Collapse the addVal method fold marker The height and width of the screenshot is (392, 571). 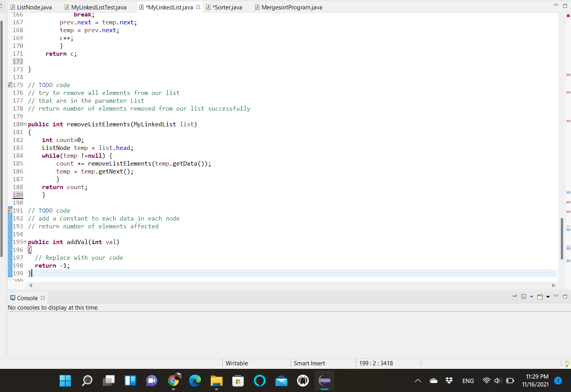pyautogui.click(x=25, y=242)
